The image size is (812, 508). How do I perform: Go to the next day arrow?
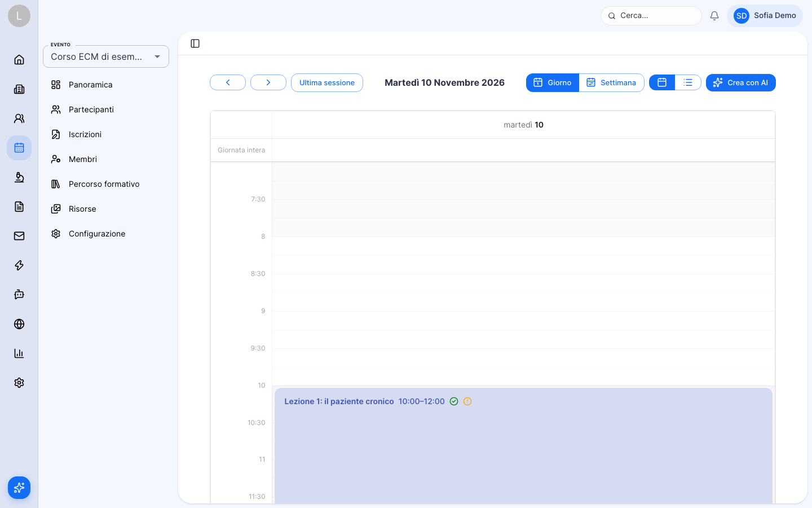[x=268, y=82]
